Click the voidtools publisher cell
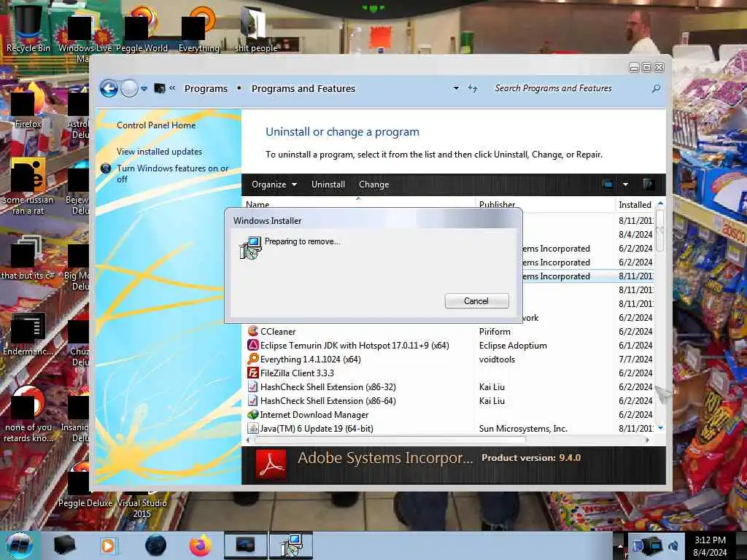This screenshot has height=560, width=747. click(x=497, y=359)
